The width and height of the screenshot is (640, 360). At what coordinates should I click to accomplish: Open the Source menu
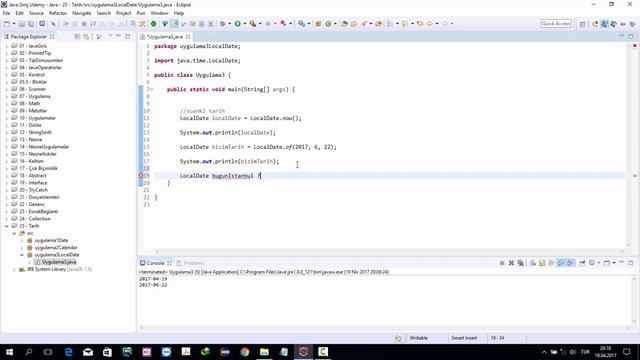(36, 13)
